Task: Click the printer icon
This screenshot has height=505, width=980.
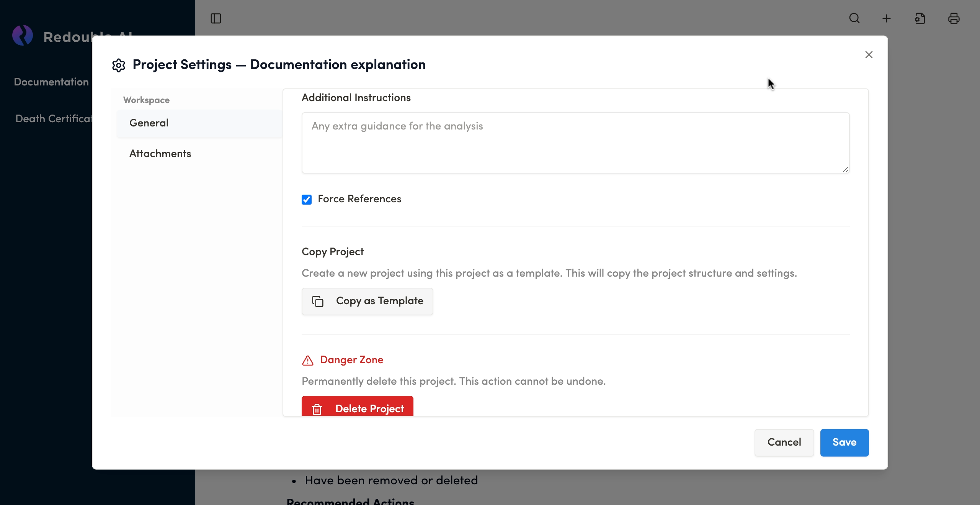Action: click(954, 18)
